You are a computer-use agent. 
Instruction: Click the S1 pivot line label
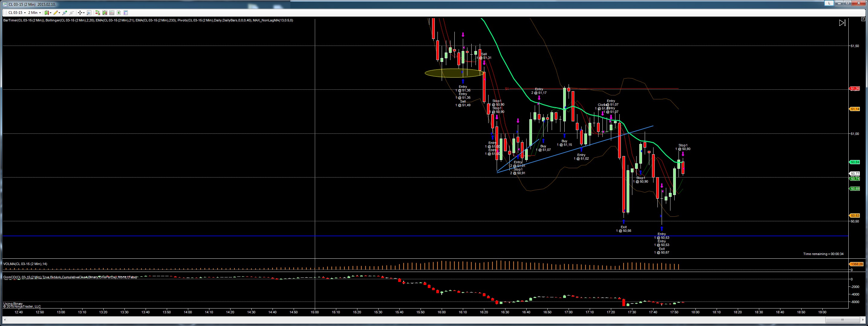click(507, 89)
